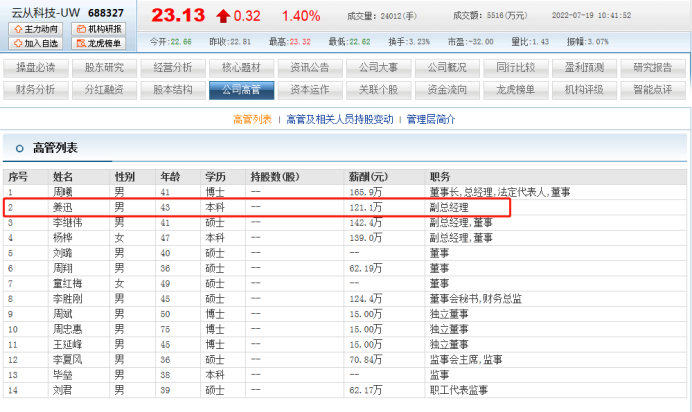The width and height of the screenshot is (692, 412).
Task: Open 高管列表 sub-link
Action: click(x=252, y=120)
